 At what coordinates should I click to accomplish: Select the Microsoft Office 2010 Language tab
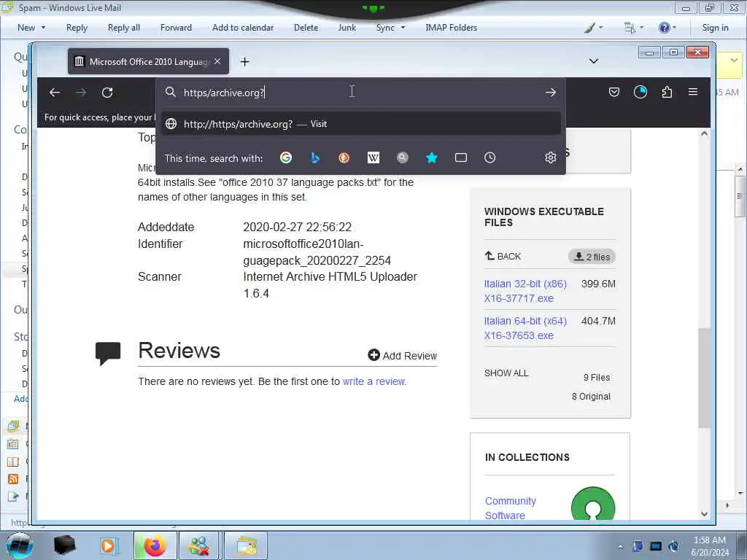click(x=148, y=61)
